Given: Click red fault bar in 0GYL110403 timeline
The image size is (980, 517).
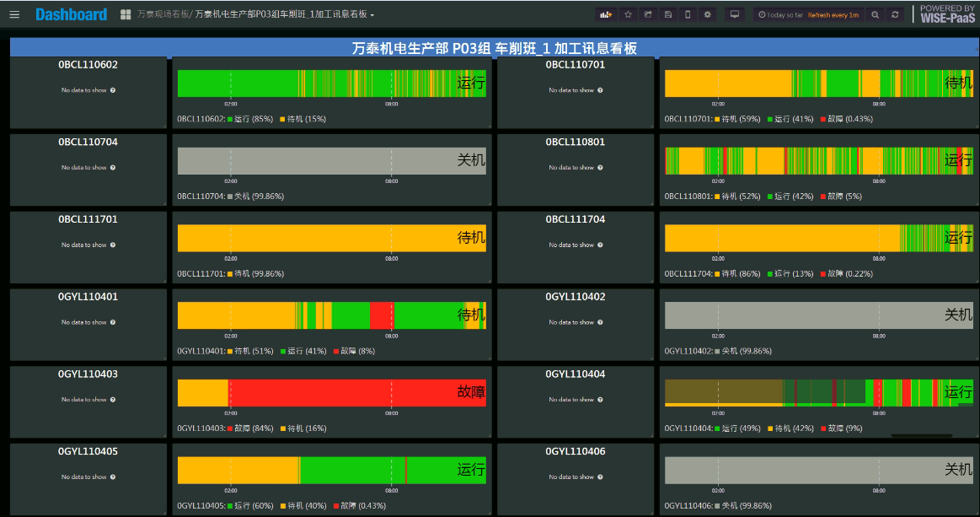Looking at the screenshot, I should click(x=337, y=393).
